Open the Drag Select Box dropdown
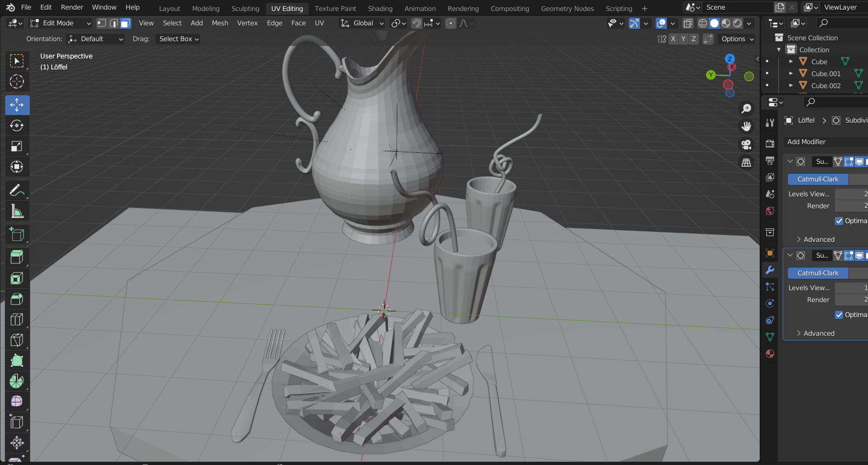This screenshot has height=465, width=868. click(178, 39)
